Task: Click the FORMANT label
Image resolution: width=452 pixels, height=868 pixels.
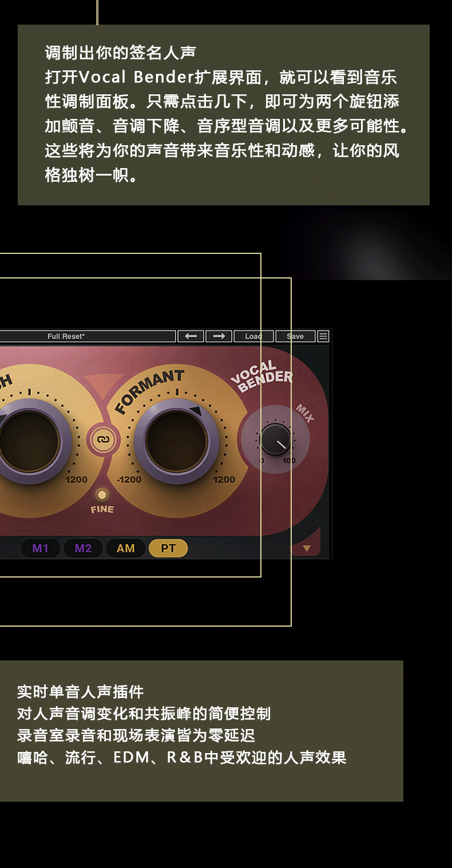Action: 149,391
